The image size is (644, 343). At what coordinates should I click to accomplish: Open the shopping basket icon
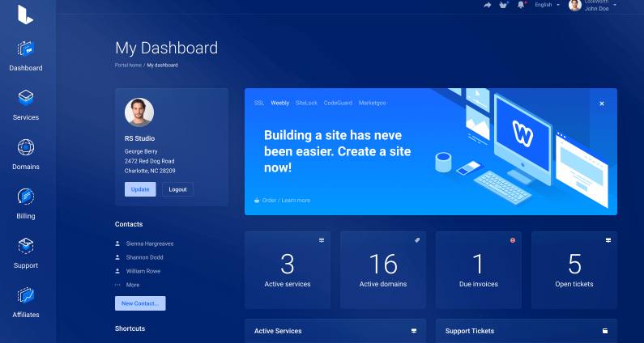pos(504,5)
